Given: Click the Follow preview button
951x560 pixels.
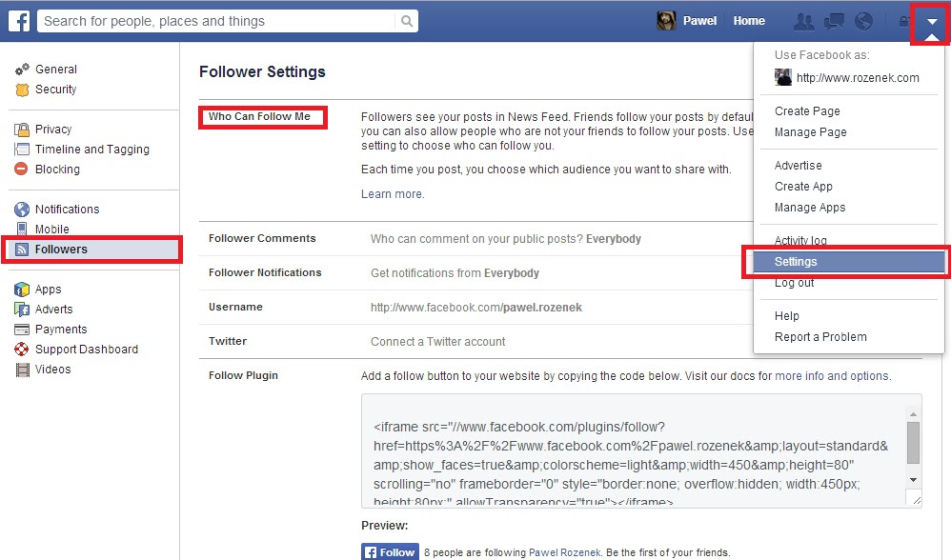Looking at the screenshot, I should click(390, 552).
